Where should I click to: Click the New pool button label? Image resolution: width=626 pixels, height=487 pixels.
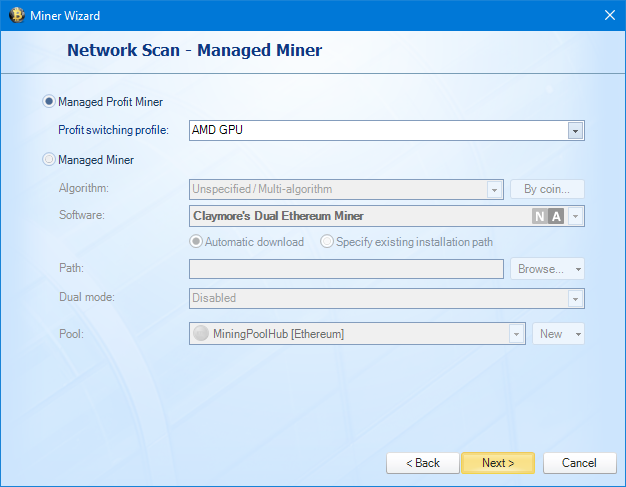click(x=551, y=334)
